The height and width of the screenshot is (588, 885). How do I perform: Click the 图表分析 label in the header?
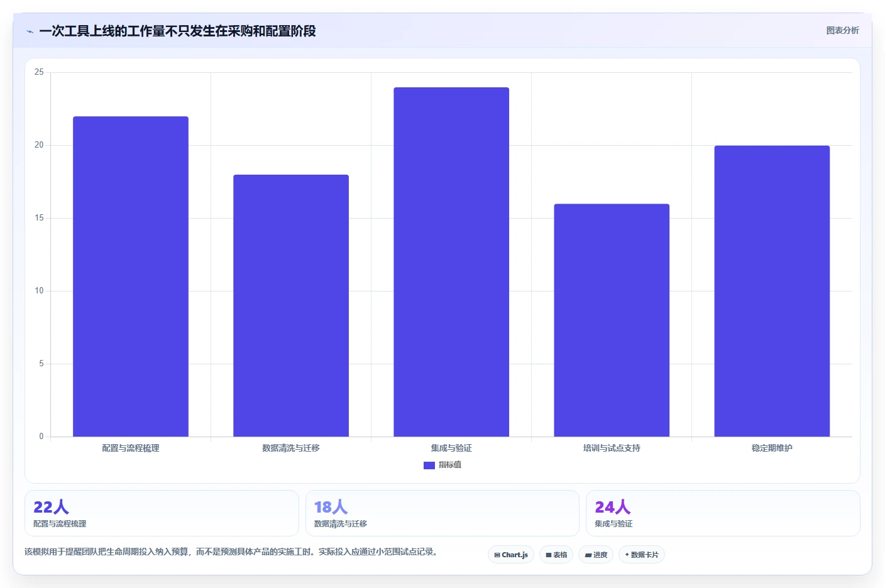(x=842, y=30)
